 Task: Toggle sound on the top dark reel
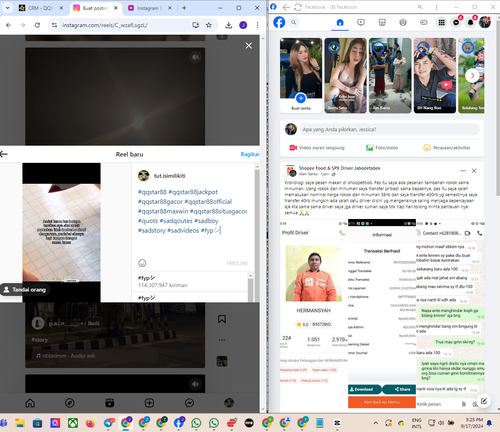[195, 57]
